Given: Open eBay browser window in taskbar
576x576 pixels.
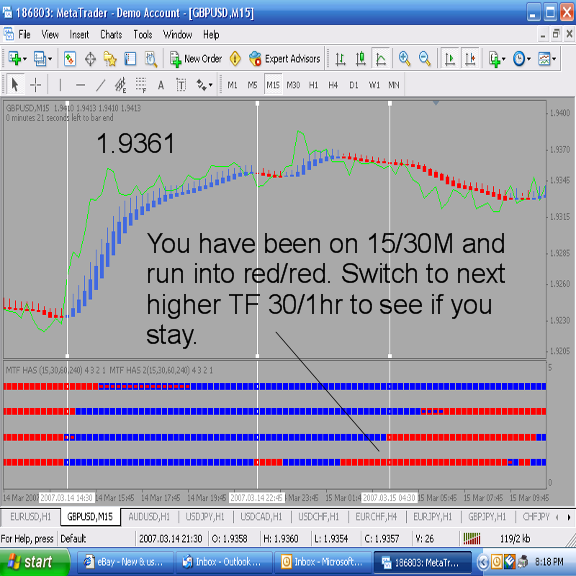Looking at the screenshot, I should (124, 562).
